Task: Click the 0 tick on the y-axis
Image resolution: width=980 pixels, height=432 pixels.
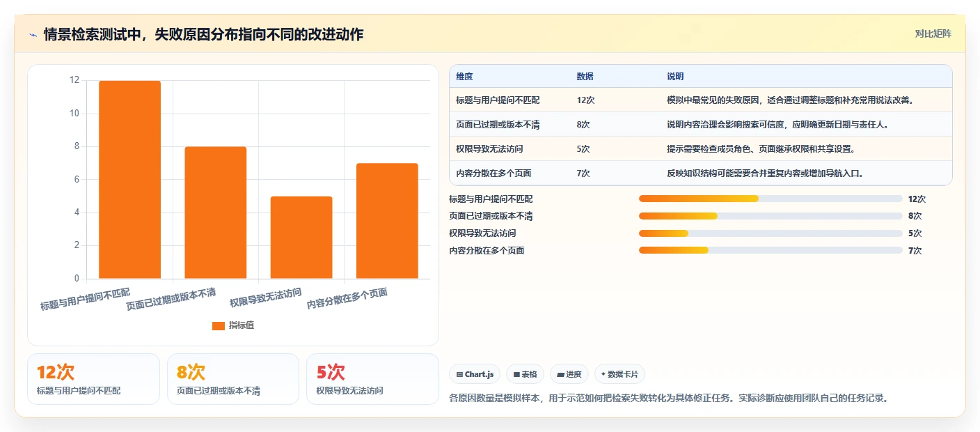Action: 77,279
